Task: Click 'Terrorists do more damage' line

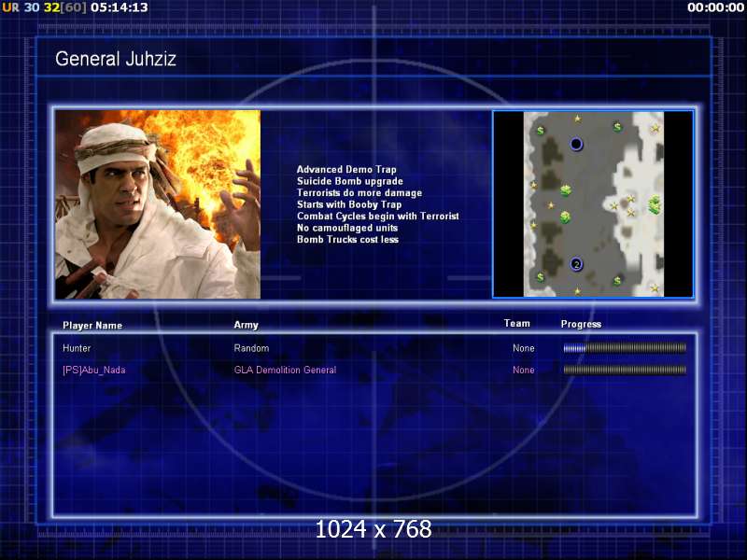Action: [359, 193]
